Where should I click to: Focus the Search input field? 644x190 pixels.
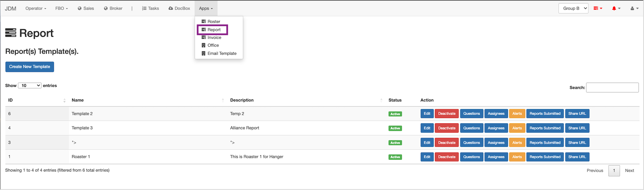point(612,87)
